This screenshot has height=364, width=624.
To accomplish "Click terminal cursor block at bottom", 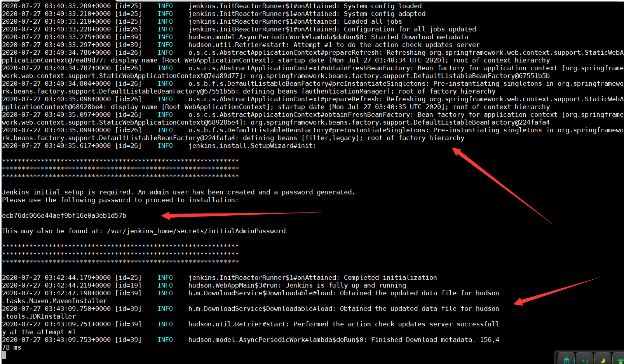I will [x=4, y=355].
